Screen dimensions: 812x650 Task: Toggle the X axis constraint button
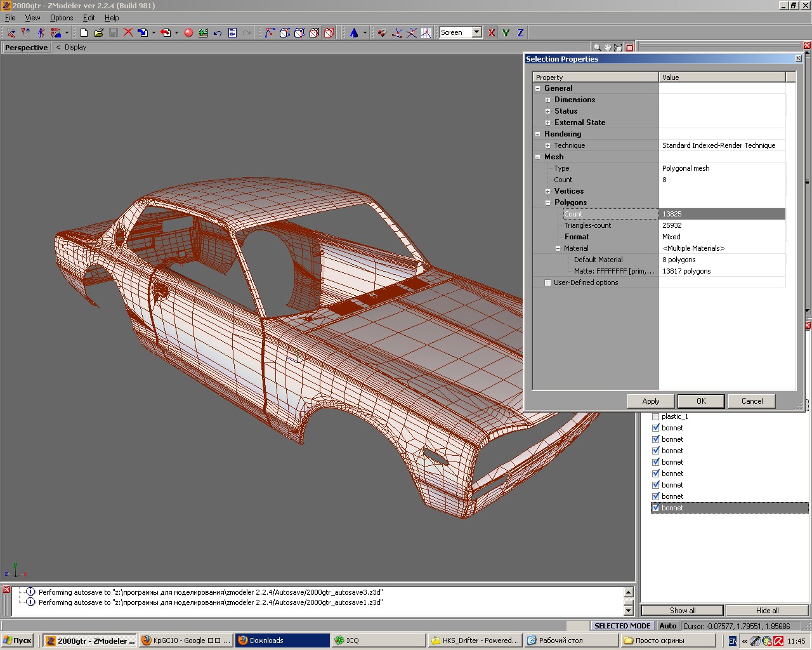click(x=492, y=32)
